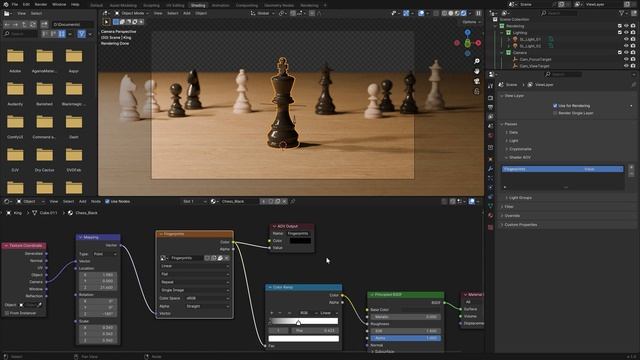Toggle Use Nodes checkbox
640x360 pixels.
pos(107,201)
